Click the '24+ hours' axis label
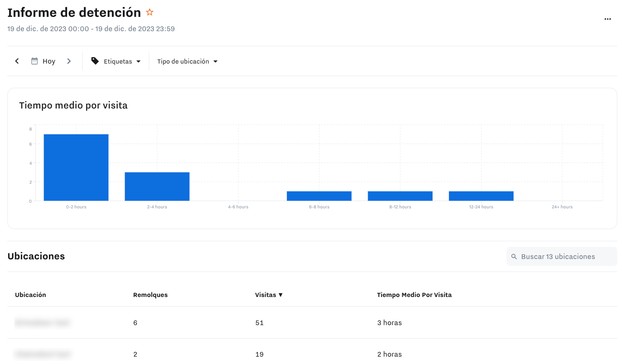 click(x=562, y=207)
